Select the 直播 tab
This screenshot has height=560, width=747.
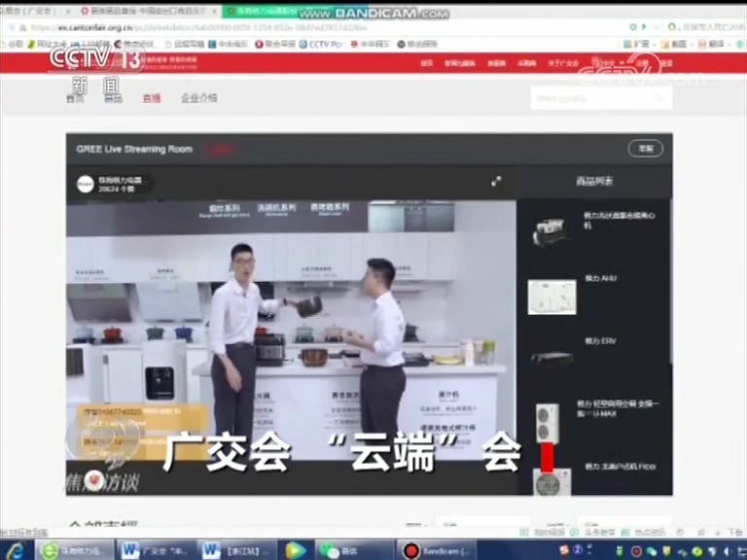[152, 98]
